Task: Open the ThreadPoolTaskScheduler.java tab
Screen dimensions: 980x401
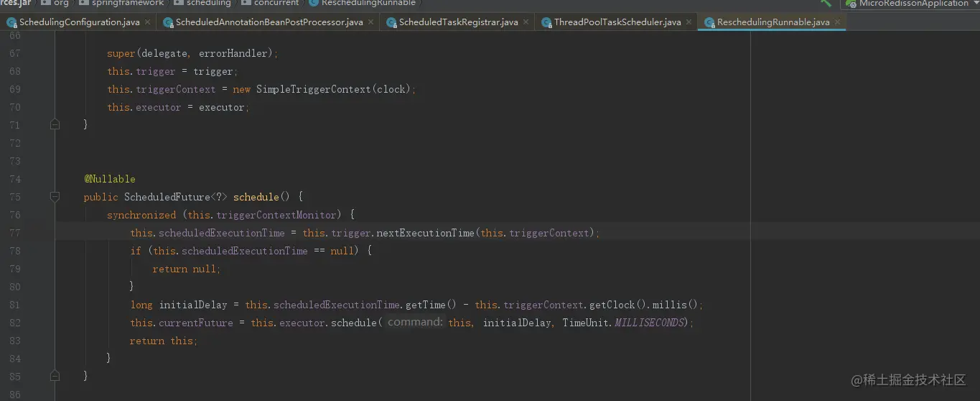Action: [617, 22]
